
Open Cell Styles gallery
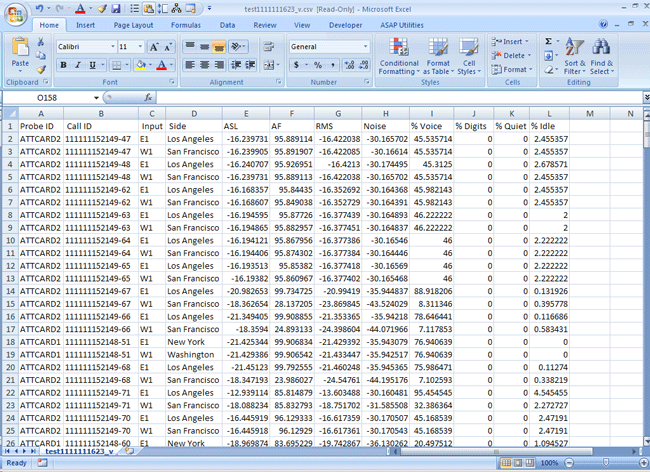point(469,56)
